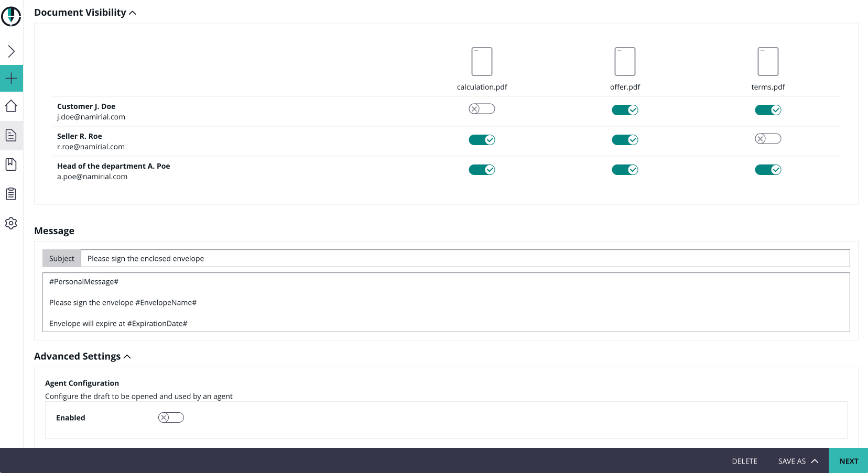Screen dimensions: 868x473
Task: Collapse the Document Visibility section
Action: pos(133,12)
